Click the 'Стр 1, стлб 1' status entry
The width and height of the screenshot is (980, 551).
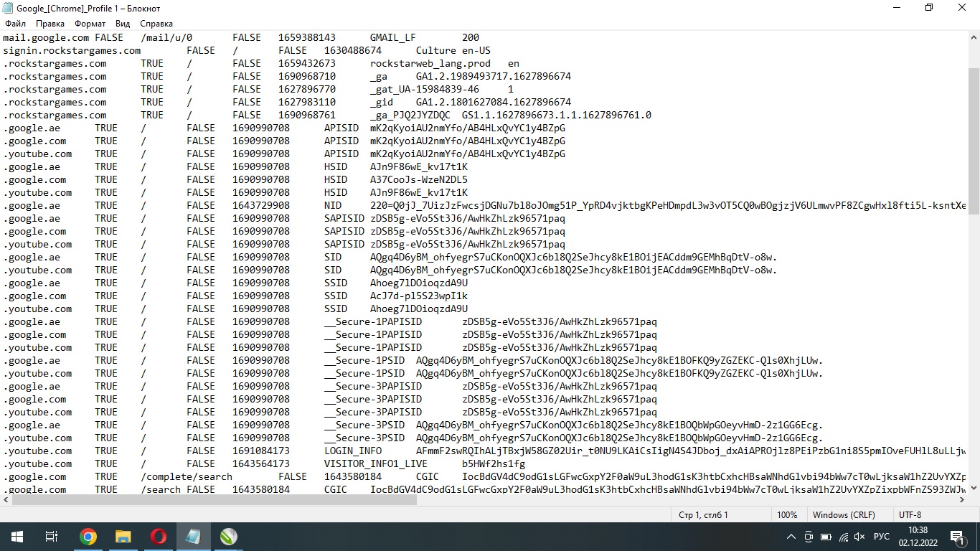[703, 514]
